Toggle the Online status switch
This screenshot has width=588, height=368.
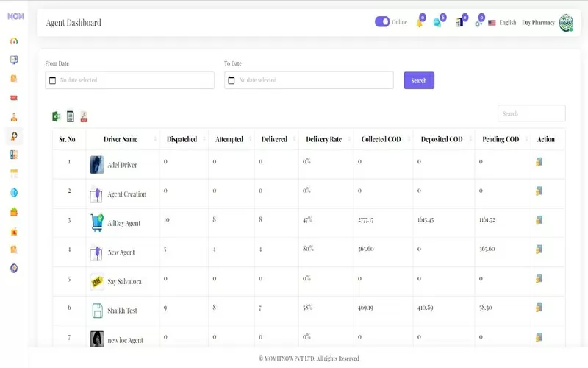pos(382,22)
